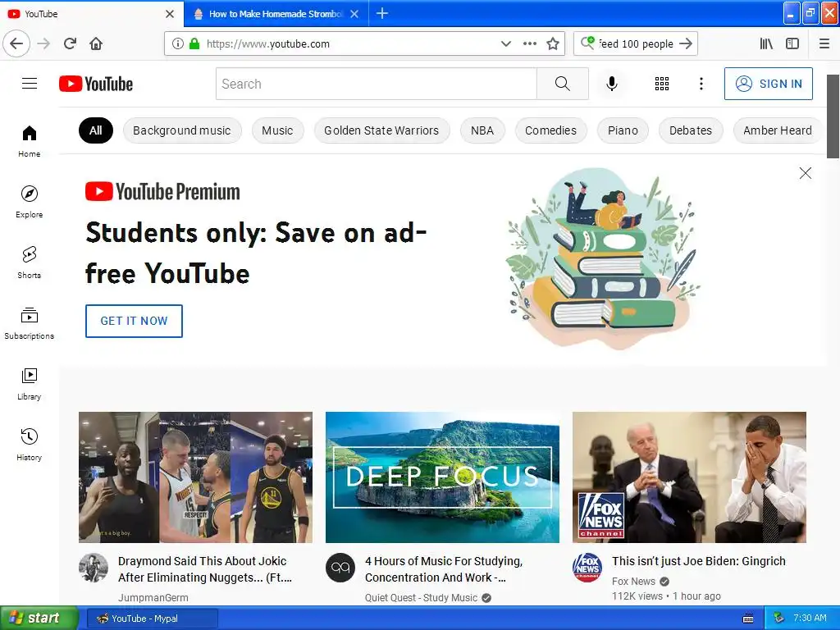Click the browser forward arrow
This screenshot has height=630, width=840.
tap(43, 43)
